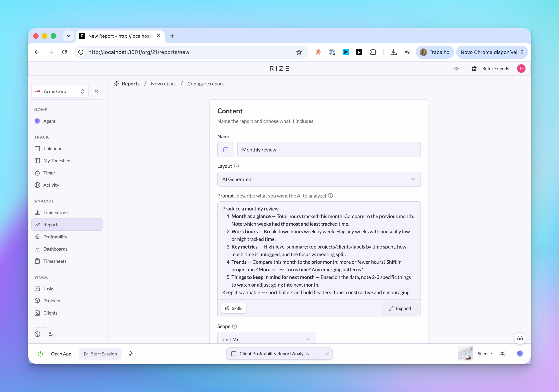Viewport: 559px width, 392px height.
Task: Go back in browser history
Action: tap(37, 52)
